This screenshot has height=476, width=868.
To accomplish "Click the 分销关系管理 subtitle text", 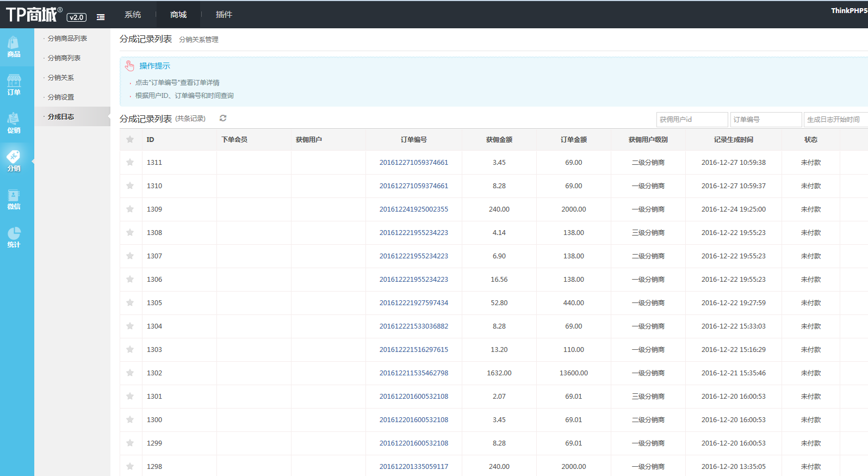I will (x=199, y=40).
